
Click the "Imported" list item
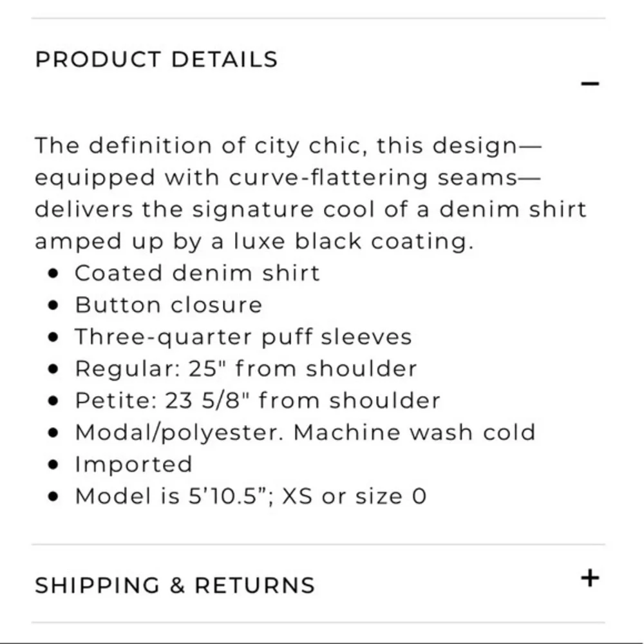click(x=133, y=464)
